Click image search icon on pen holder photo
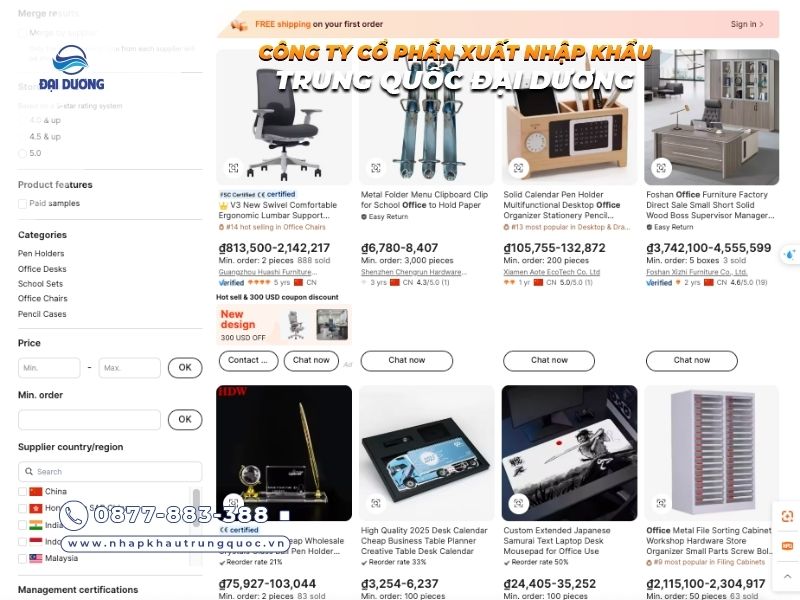Image resolution: width=800 pixels, height=600 pixels. tap(518, 168)
